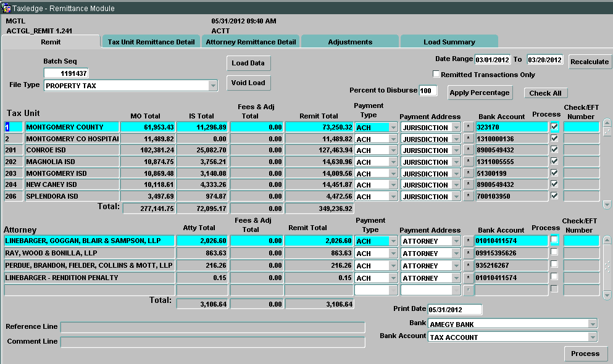Image resolution: width=613 pixels, height=364 pixels.
Task: Click the Comment Line input field
Action: (213, 342)
